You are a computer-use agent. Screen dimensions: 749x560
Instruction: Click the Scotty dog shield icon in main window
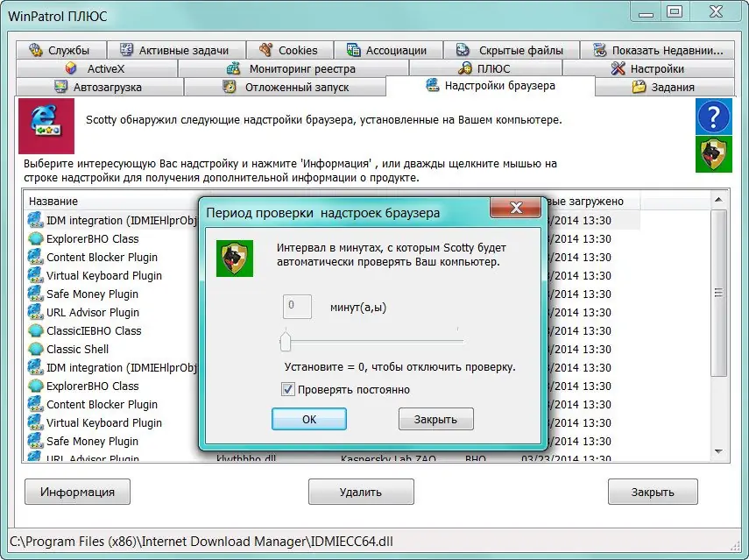[714, 154]
